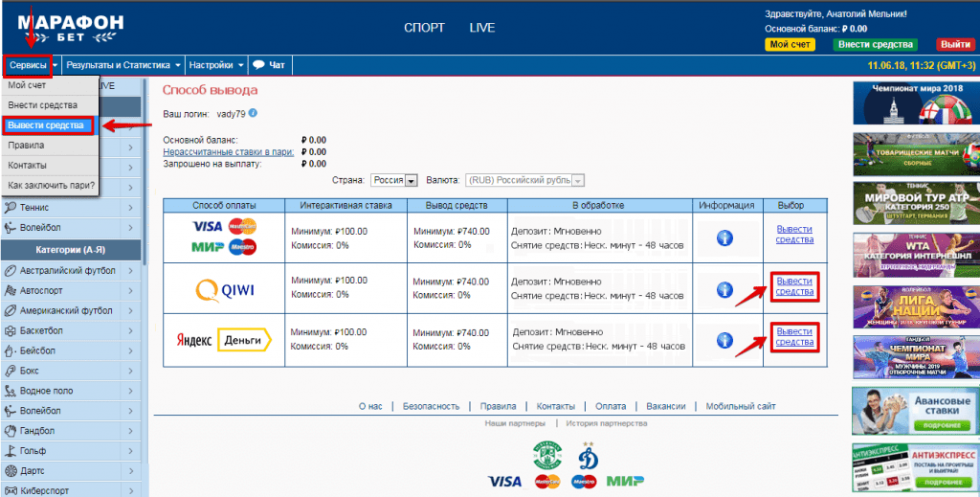This screenshot has height=497, width=980.
Task: Open info icon for VISA row
Action: pyautogui.click(x=724, y=237)
